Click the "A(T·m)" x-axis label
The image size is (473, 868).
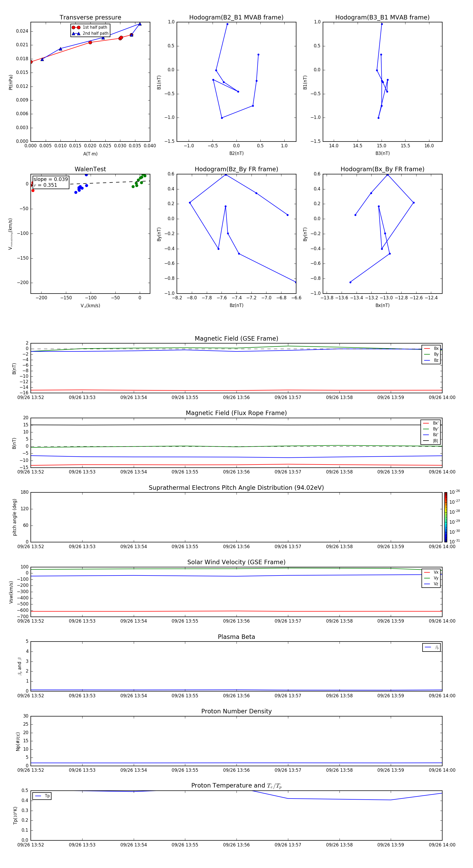pos(90,154)
